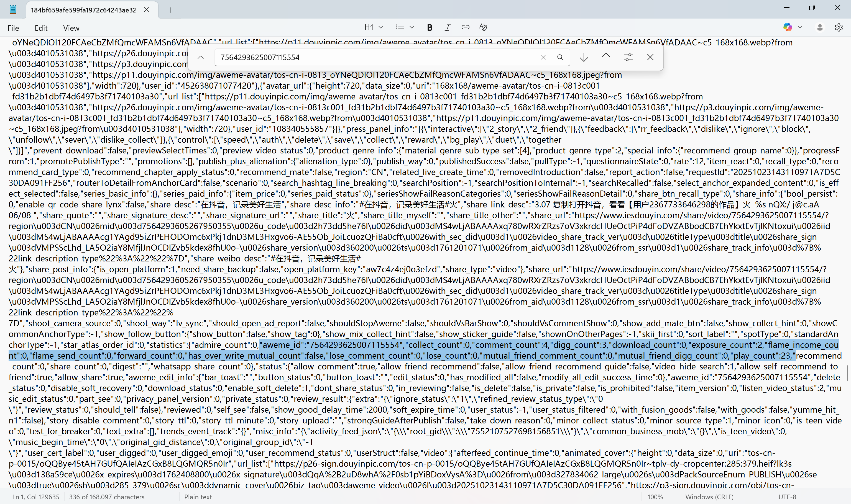Find next match with down arrow
Image resolution: width=851 pixels, height=504 pixels.
[584, 57]
